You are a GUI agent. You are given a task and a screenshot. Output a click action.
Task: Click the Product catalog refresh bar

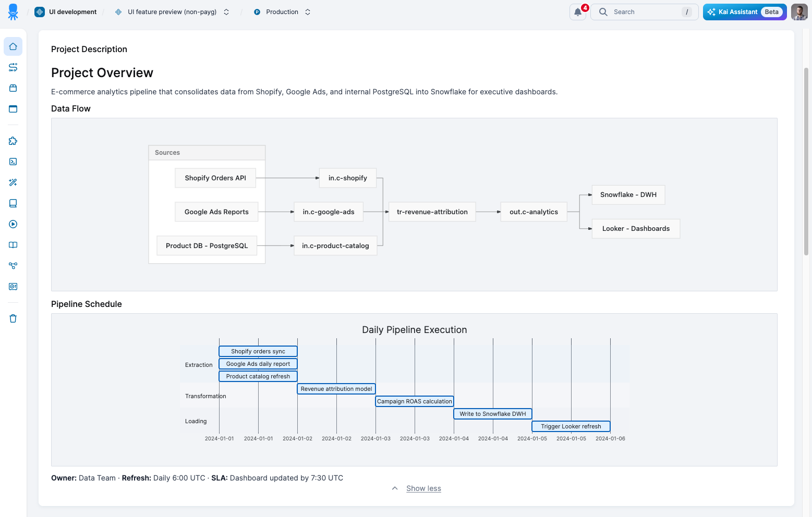pos(258,376)
